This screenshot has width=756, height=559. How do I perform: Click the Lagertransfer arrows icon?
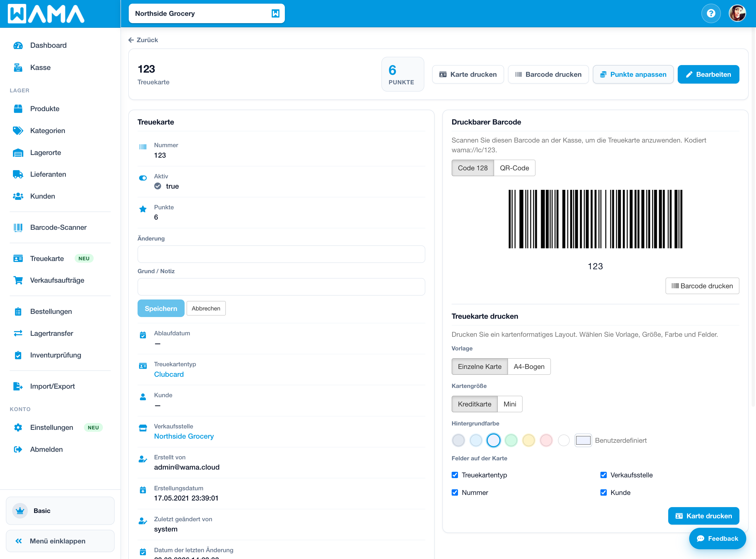point(18,333)
